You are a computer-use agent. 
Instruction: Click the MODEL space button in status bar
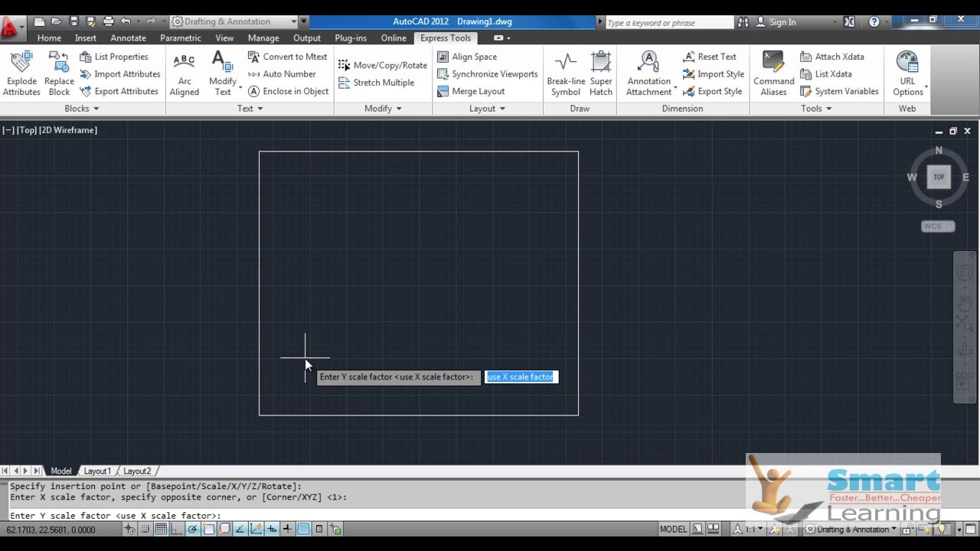[x=674, y=529]
